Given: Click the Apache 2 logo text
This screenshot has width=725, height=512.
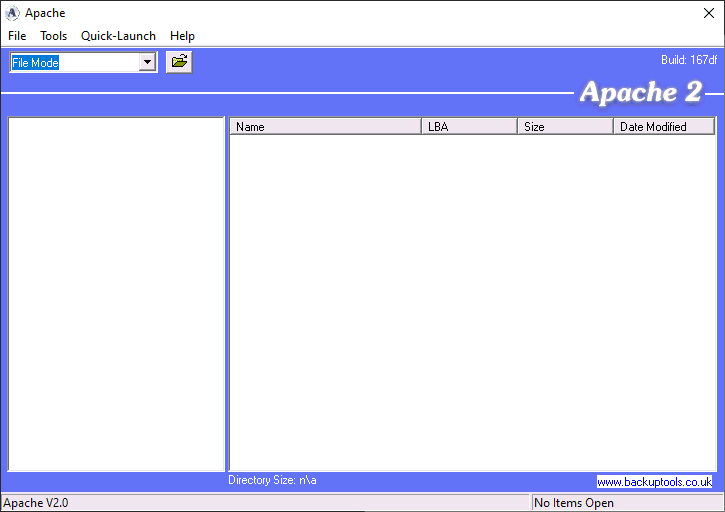Looking at the screenshot, I should tap(640, 92).
